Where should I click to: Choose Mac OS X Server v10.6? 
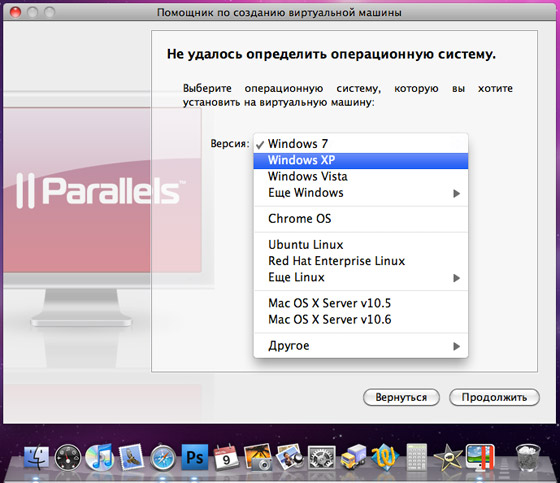point(360,319)
